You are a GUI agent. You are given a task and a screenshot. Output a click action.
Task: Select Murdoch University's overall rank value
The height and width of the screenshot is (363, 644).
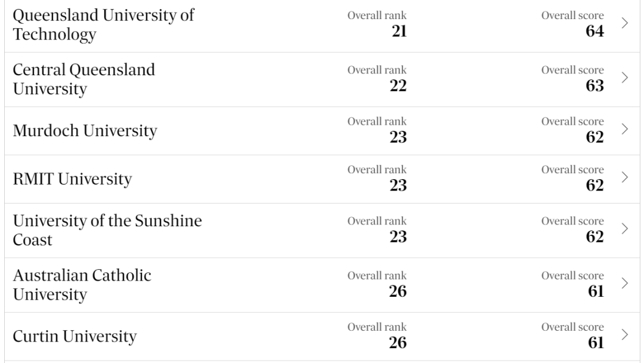(398, 137)
